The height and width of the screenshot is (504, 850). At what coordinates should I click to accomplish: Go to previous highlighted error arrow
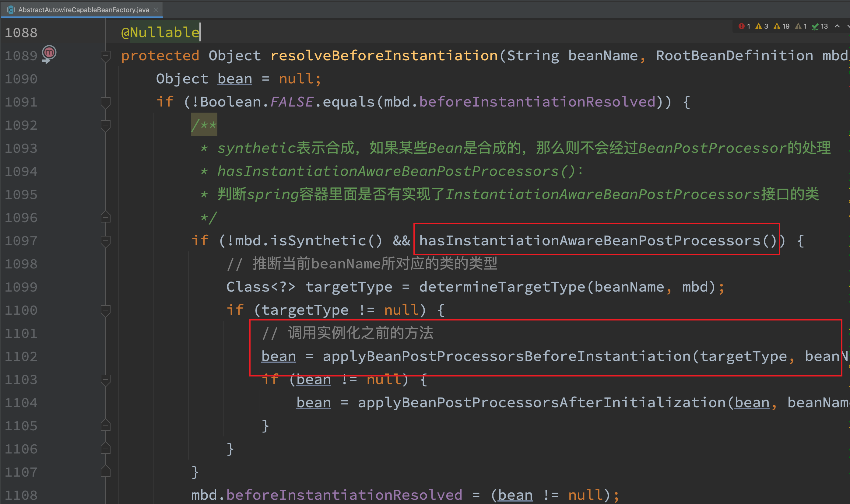coord(838,26)
